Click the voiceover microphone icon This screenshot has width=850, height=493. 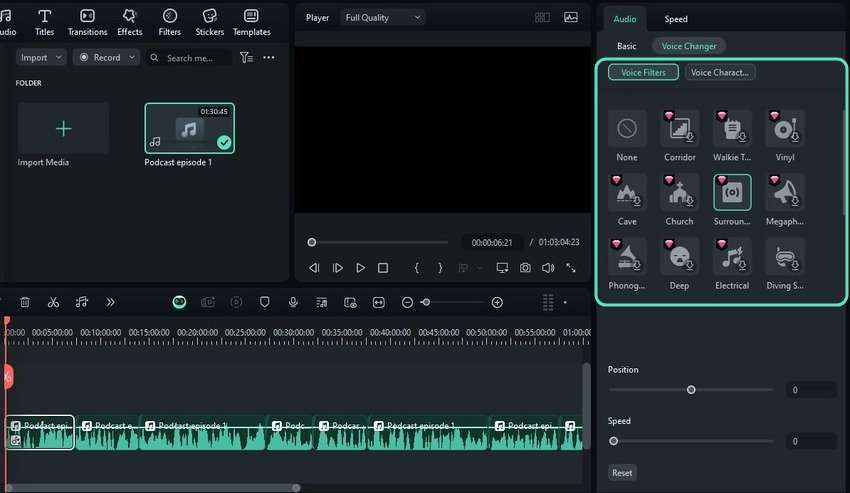[x=293, y=302]
